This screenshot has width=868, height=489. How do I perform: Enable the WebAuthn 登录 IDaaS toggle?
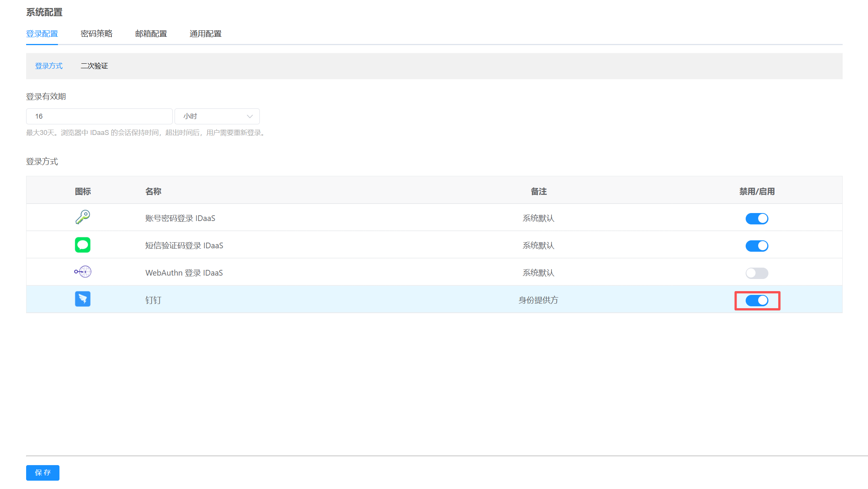point(757,273)
